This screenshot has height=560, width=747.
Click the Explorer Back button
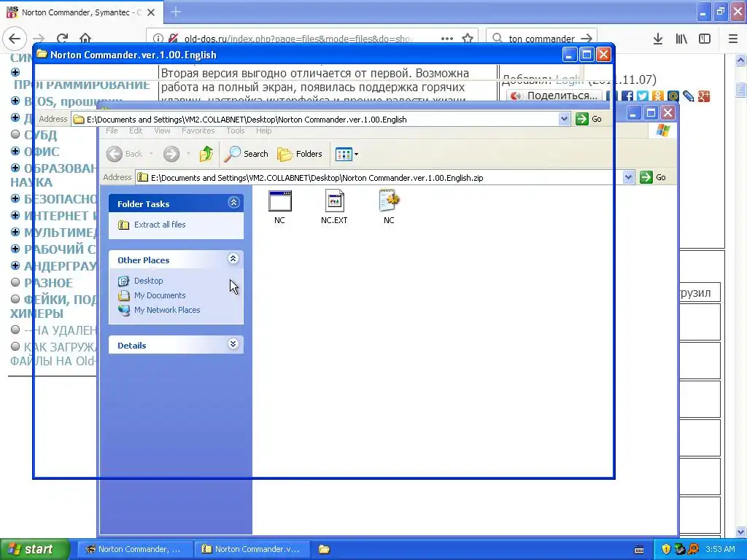click(125, 154)
